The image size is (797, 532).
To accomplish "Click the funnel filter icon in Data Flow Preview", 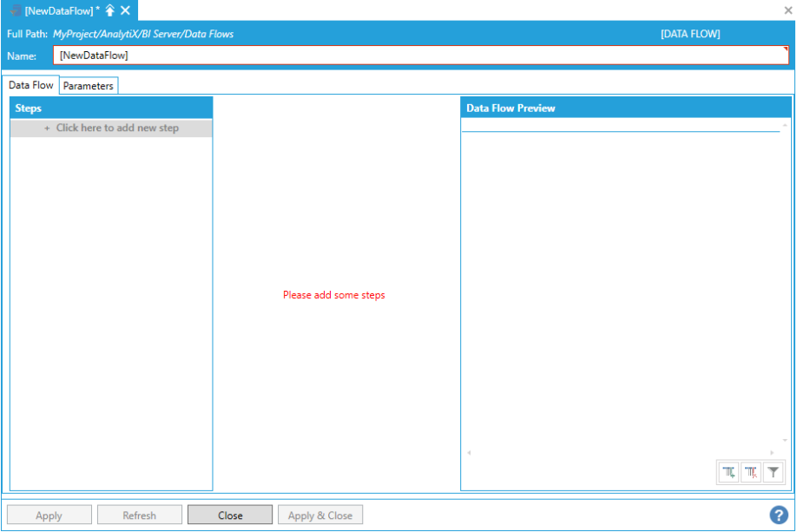I will pyautogui.click(x=773, y=472).
